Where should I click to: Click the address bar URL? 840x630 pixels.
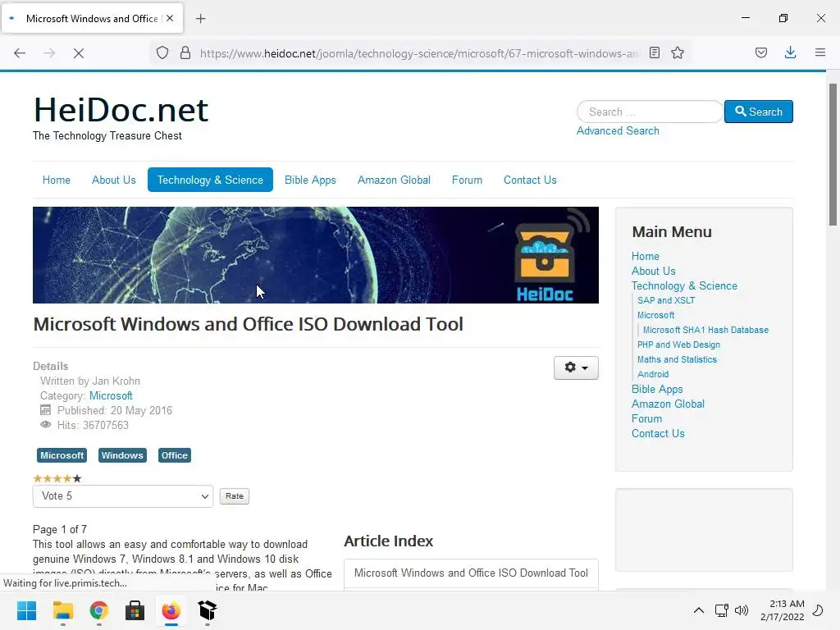[419, 53]
